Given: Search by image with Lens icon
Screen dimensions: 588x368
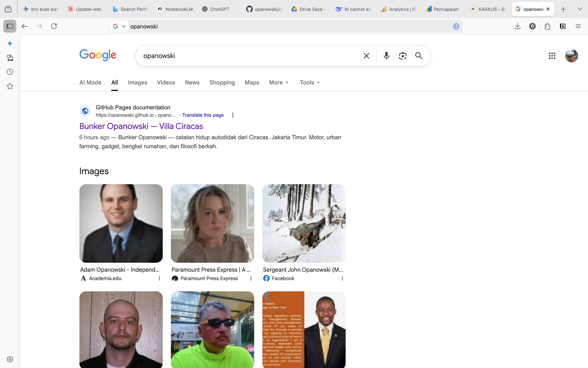Looking at the screenshot, I should tap(403, 56).
